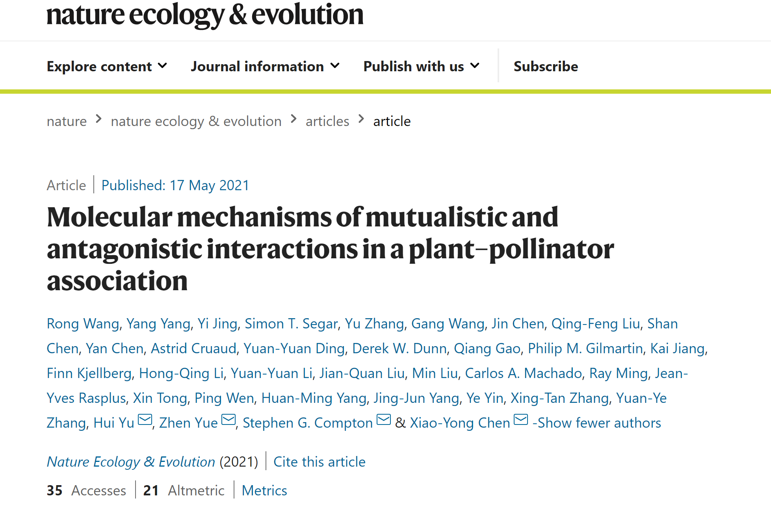Image resolution: width=771 pixels, height=532 pixels.
Task: Open the Journal information dropdown
Action: [265, 66]
